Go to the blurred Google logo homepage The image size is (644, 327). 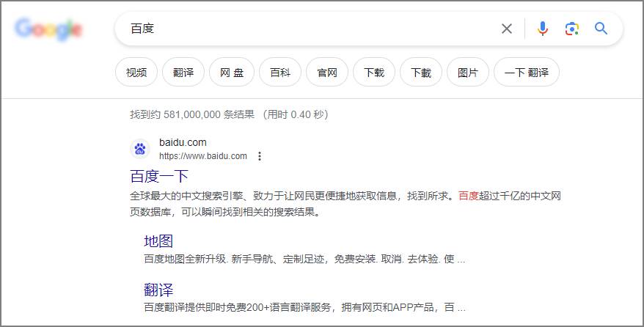(48, 29)
